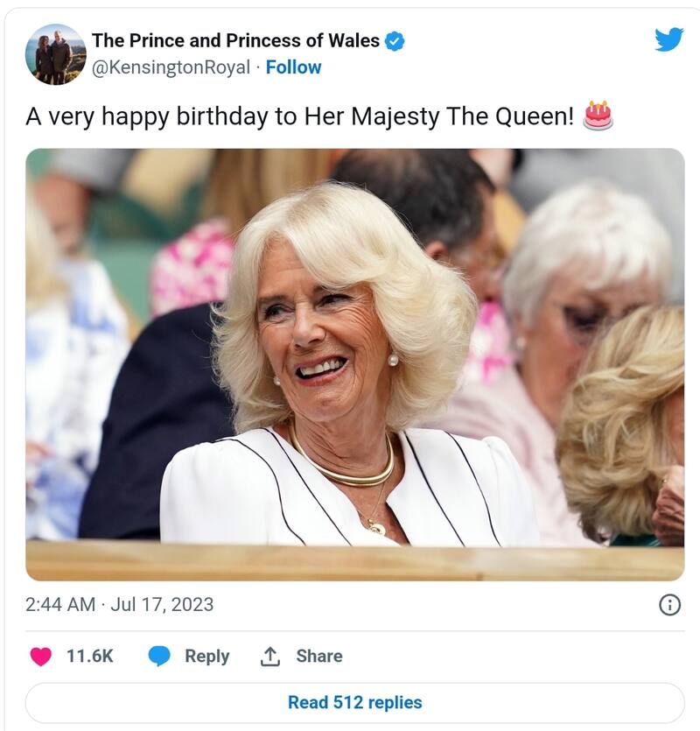This screenshot has height=731, width=700.
Task: Click the share arrow icon
Action: pyautogui.click(x=269, y=656)
